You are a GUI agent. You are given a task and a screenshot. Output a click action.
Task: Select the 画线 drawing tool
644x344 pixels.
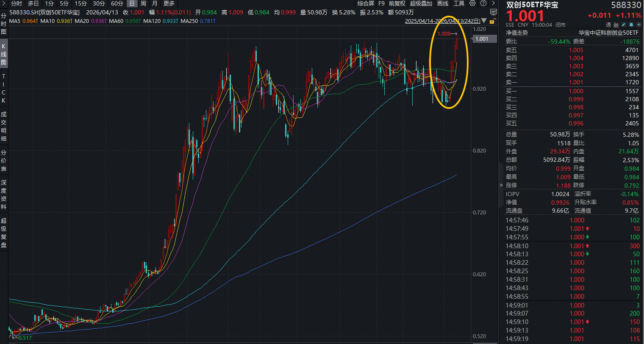pos(444,3)
